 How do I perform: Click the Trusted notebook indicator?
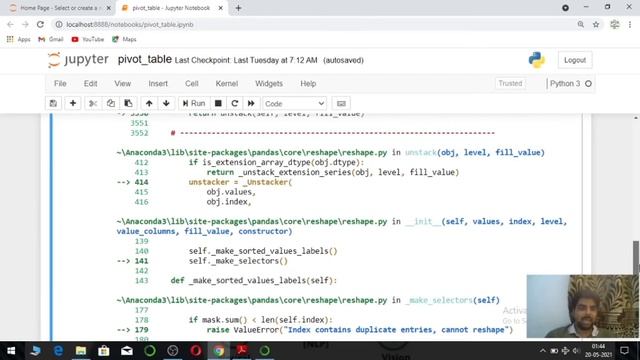tap(510, 83)
